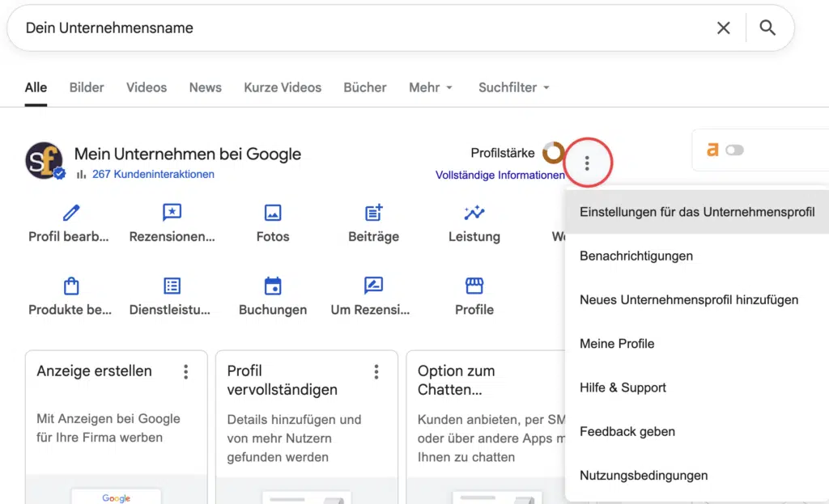Switch to the Videos tab

(147, 87)
